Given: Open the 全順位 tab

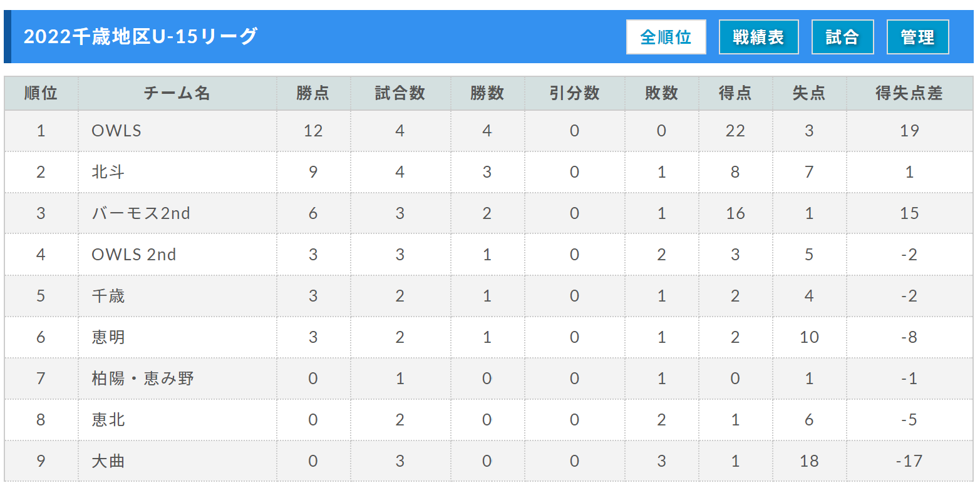Looking at the screenshot, I should point(666,37).
